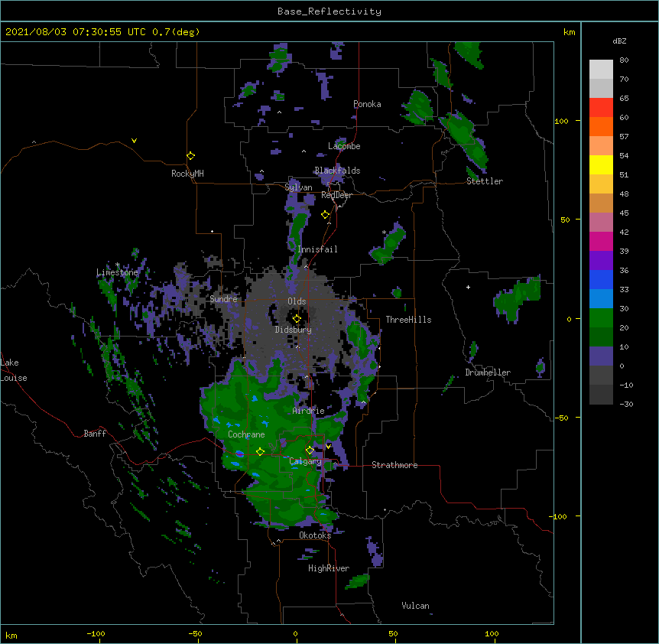Pick the light blue 30-33 dBZ swatch

click(601, 299)
